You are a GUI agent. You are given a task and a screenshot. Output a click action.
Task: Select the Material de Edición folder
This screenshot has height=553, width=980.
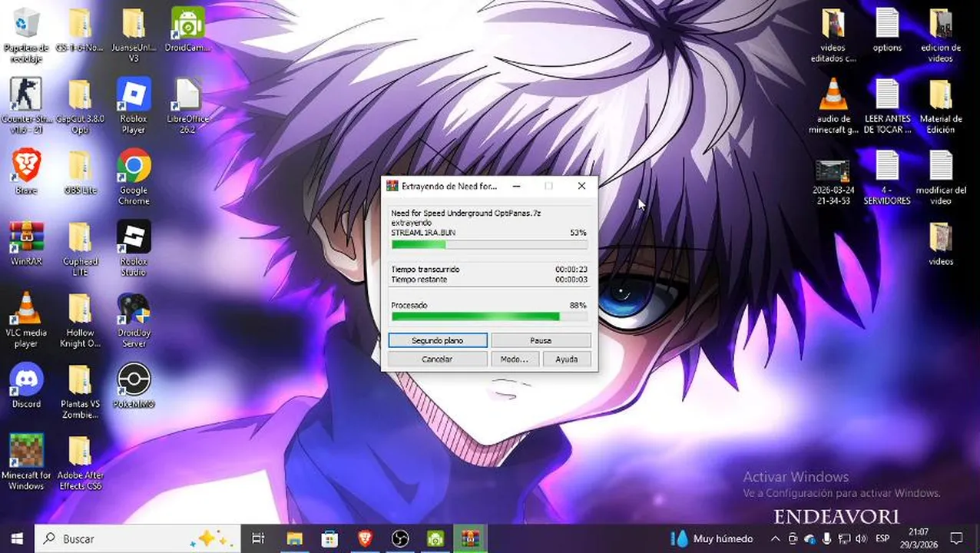tap(941, 106)
